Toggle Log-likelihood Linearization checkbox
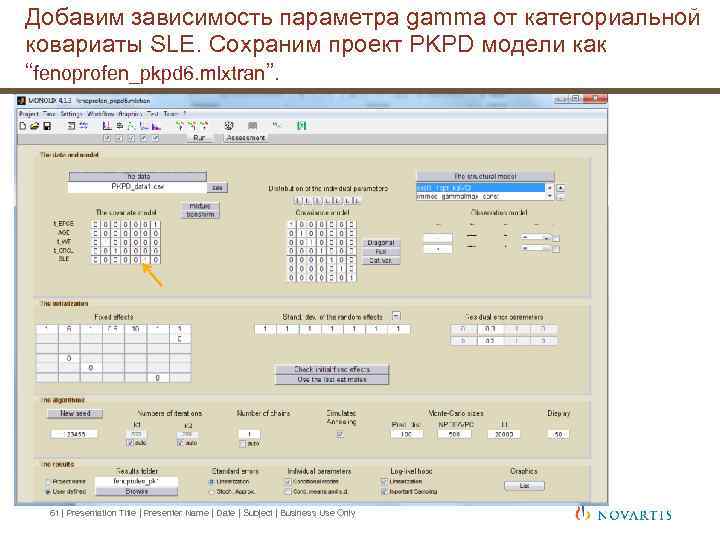The image size is (720, 540). (384, 482)
